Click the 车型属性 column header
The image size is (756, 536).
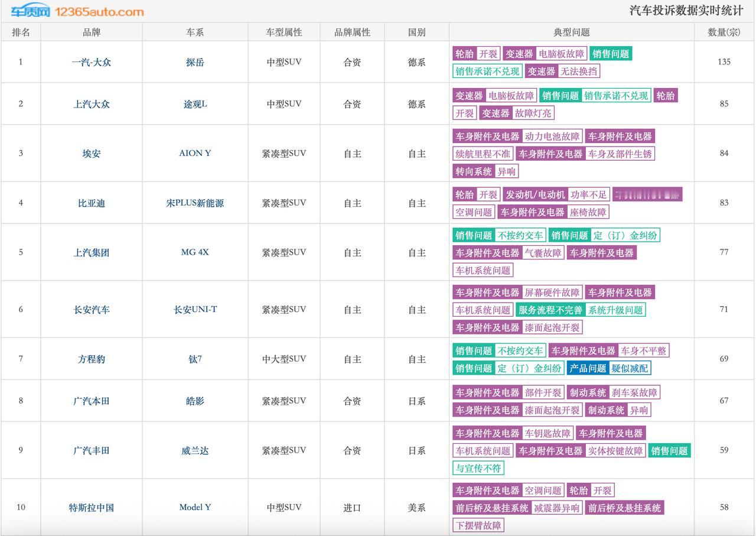point(283,32)
